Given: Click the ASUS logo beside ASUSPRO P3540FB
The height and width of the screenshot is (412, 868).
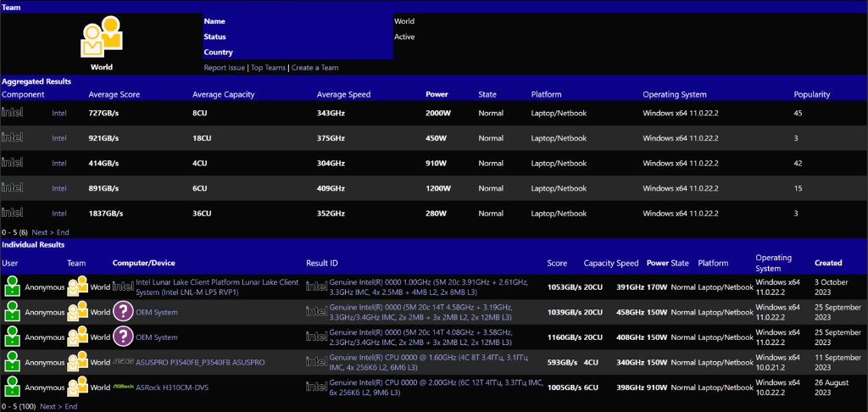Looking at the screenshot, I should pos(123,362).
